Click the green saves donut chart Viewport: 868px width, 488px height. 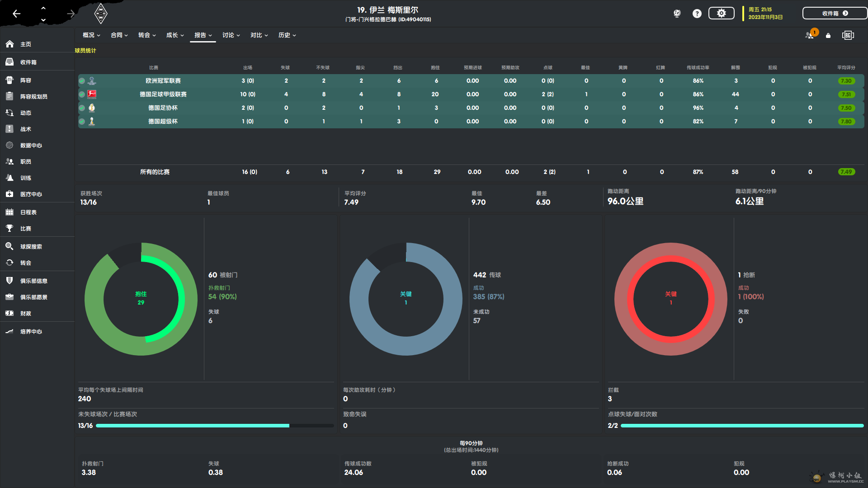pos(141,299)
